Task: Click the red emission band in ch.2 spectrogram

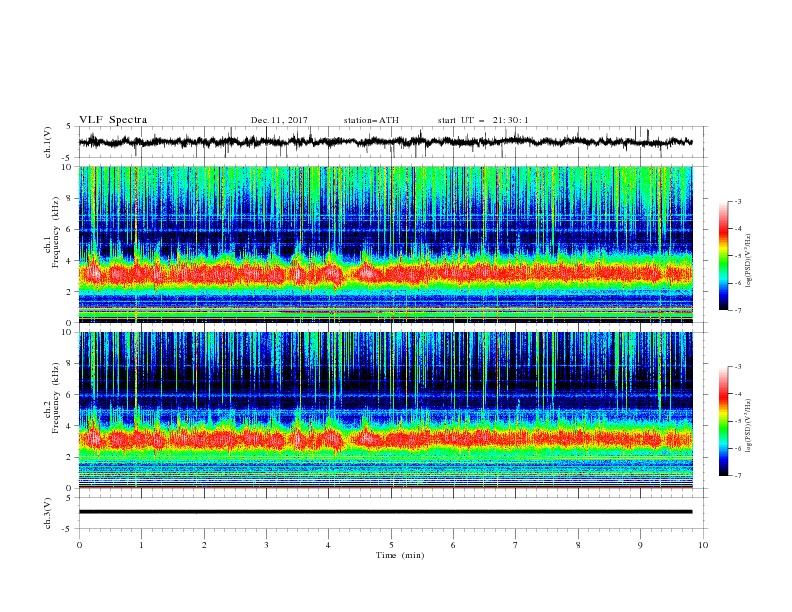Action: (385, 439)
